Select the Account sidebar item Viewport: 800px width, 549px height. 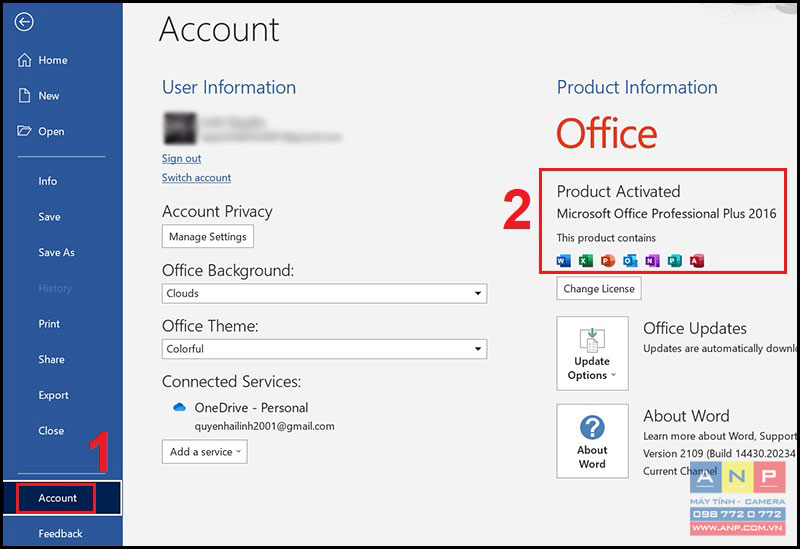62,498
